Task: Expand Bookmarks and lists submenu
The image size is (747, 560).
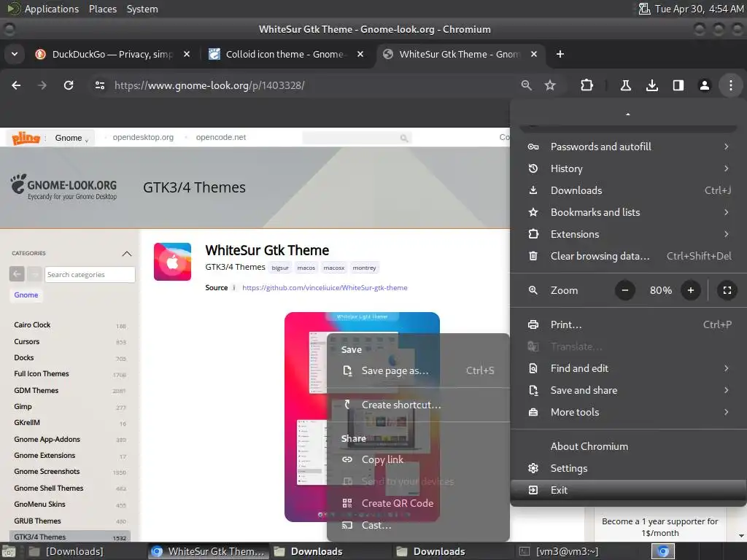Action: [x=628, y=212]
